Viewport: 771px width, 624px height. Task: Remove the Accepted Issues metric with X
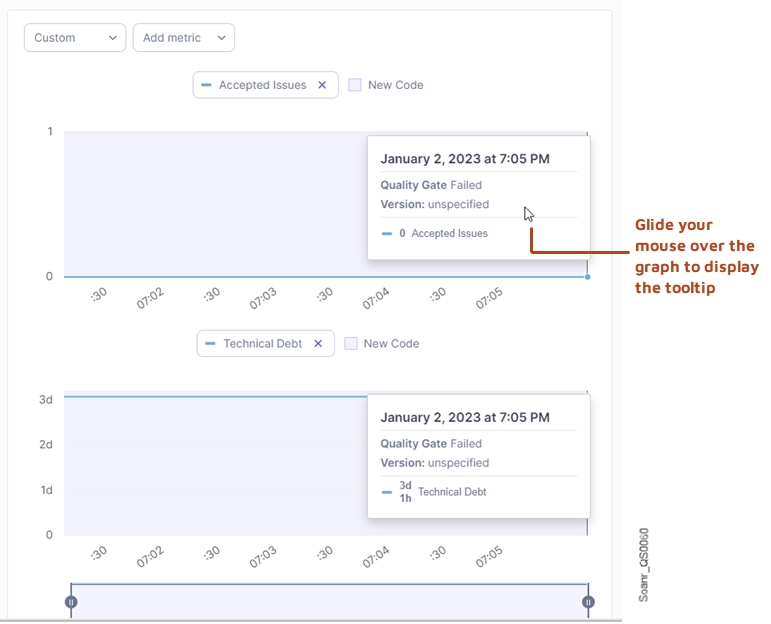click(x=322, y=85)
